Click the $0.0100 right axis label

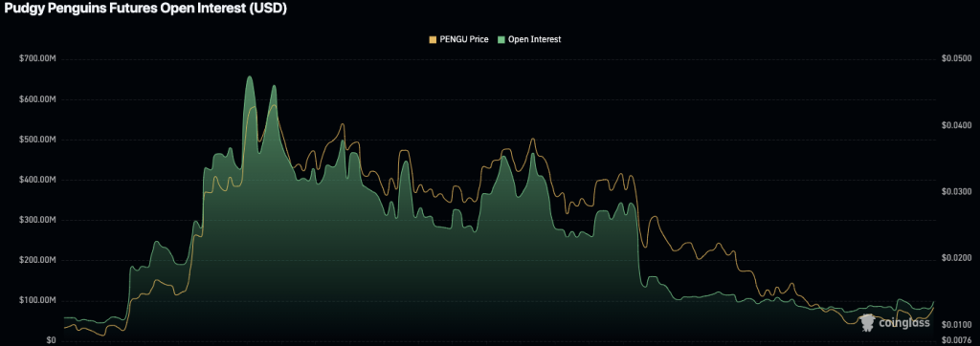tap(956, 325)
